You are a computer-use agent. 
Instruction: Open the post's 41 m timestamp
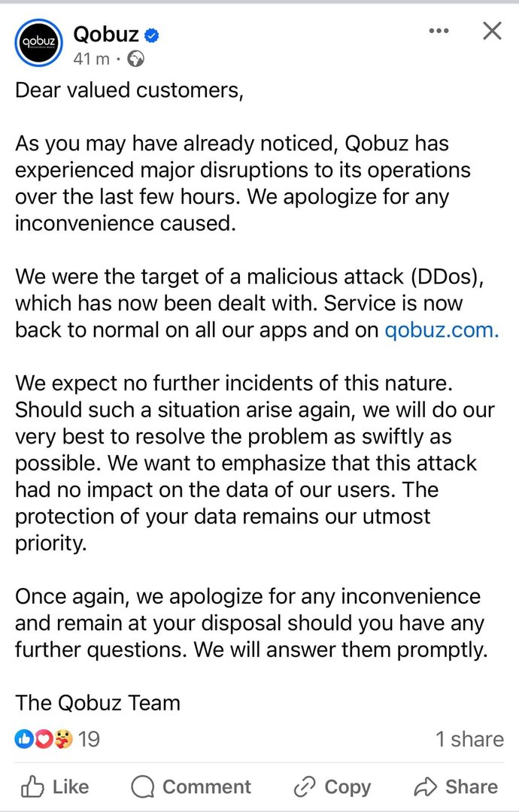(x=91, y=59)
